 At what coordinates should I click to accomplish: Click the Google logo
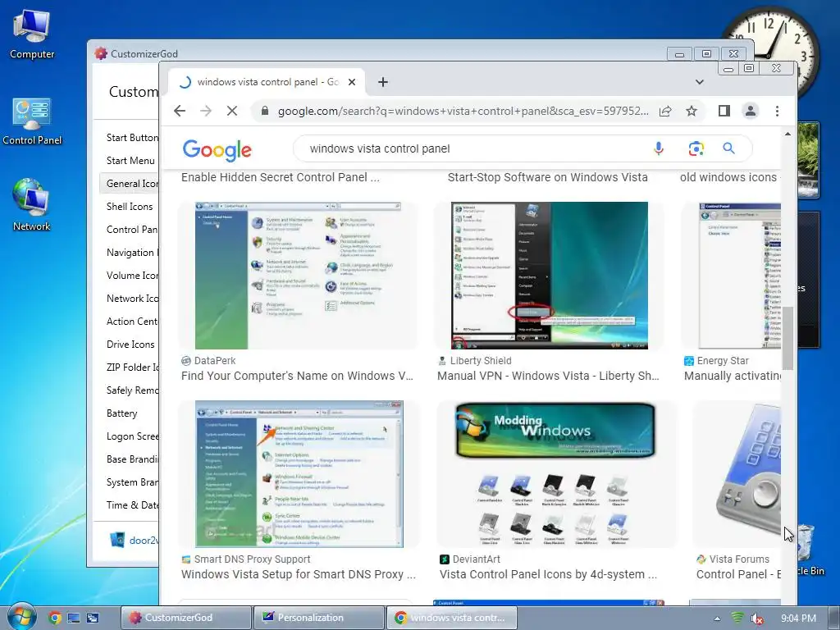click(217, 150)
